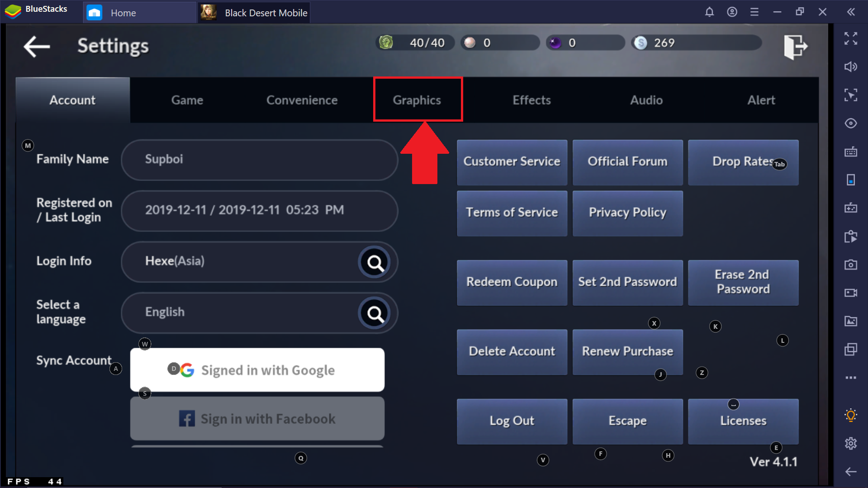Click the install APK icon
Screen dimensions: 868x488
[x=851, y=236]
